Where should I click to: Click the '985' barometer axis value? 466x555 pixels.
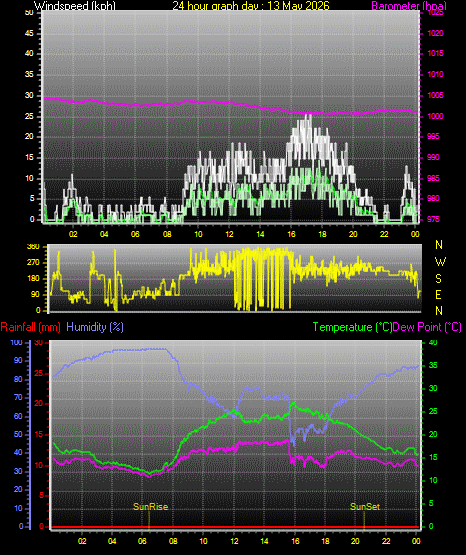433,178
